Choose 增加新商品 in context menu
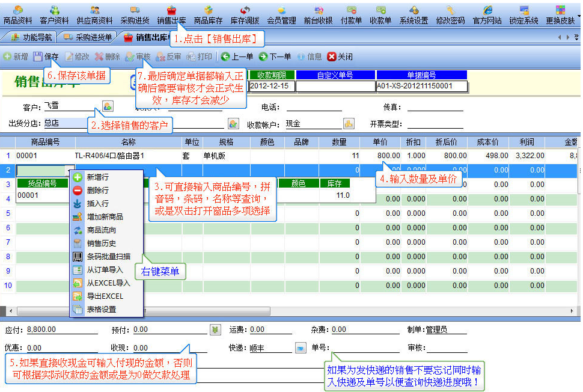583x392 pixels. (x=106, y=217)
